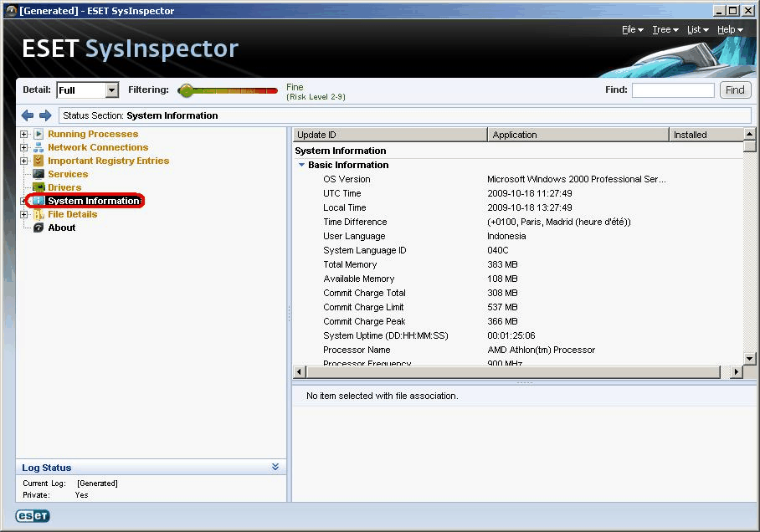This screenshot has width=760, height=532.
Task: Expand the Running Processes node
Action: tap(23, 134)
